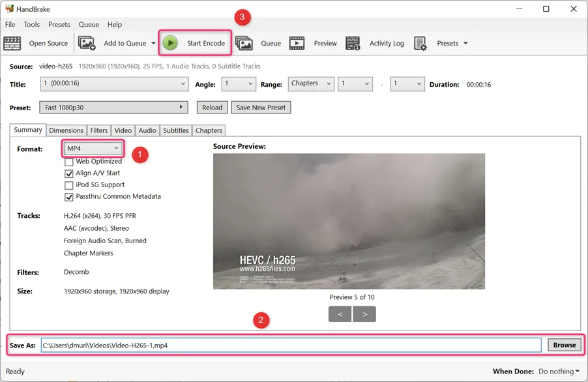Open the Activity Log icon

point(353,43)
